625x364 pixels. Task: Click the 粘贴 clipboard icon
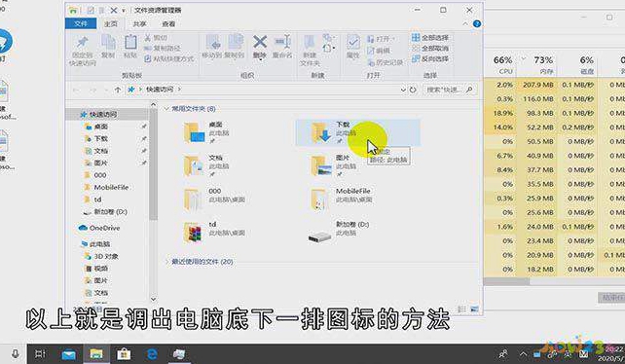130,42
